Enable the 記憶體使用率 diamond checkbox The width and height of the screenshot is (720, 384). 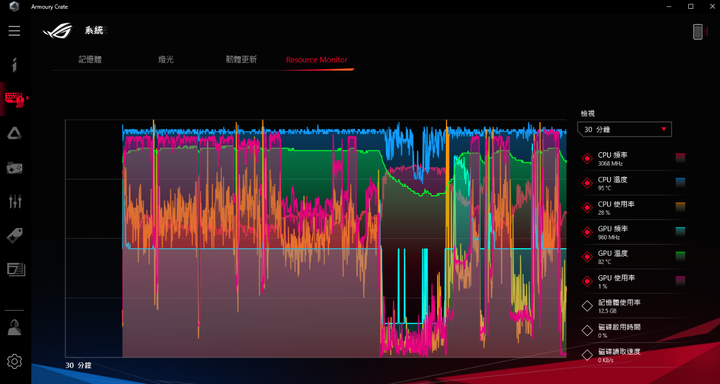pos(587,306)
